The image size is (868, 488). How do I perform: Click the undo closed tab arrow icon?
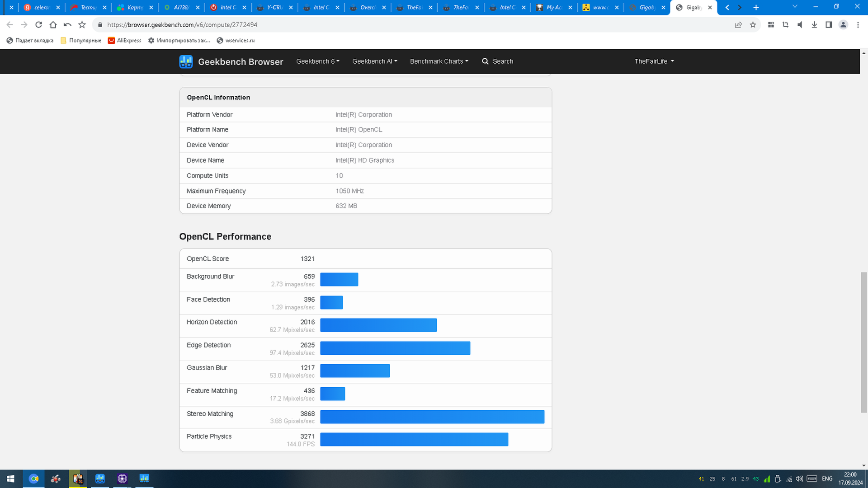67,25
